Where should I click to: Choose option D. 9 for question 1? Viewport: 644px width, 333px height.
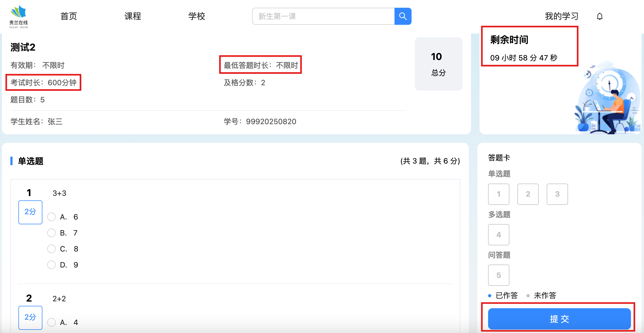click(x=51, y=265)
